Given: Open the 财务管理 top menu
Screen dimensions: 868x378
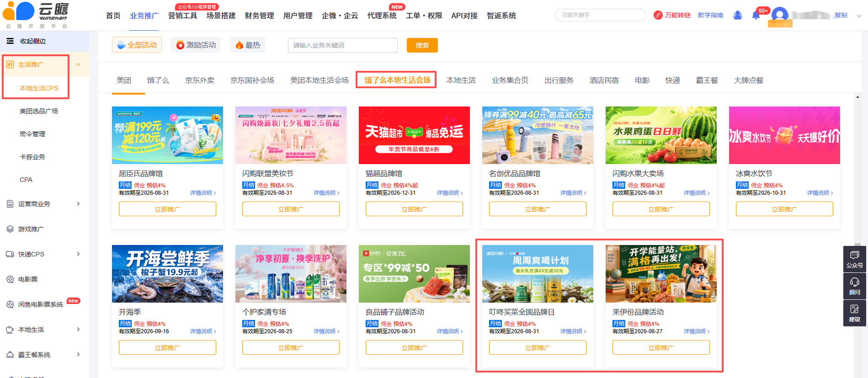Looking at the screenshot, I should tap(260, 16).
